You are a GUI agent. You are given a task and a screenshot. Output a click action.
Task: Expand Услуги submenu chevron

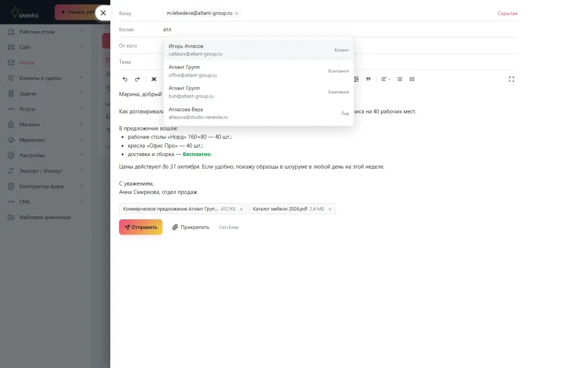(x=82, y=109)
